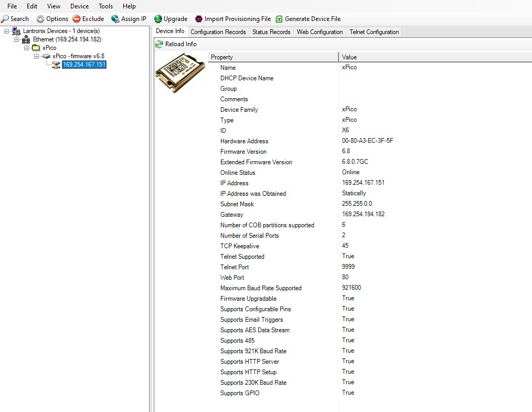532x412 pixels.
Task: Click the Statically value
Action: [x=354, y=193]
